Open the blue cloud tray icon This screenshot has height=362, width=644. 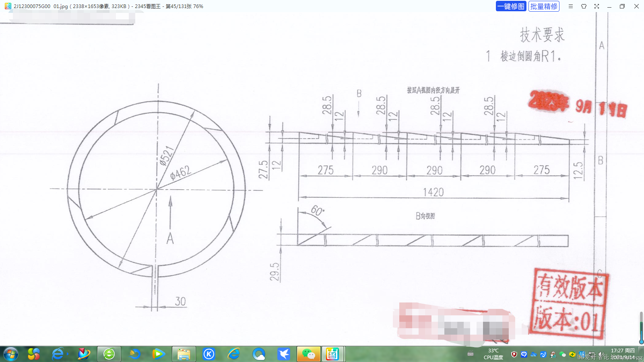[x=533, y=354]
